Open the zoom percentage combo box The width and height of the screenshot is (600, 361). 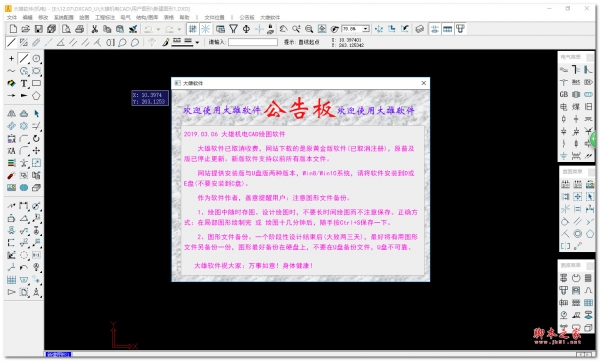pyautogui.click(x=355, y=29)
